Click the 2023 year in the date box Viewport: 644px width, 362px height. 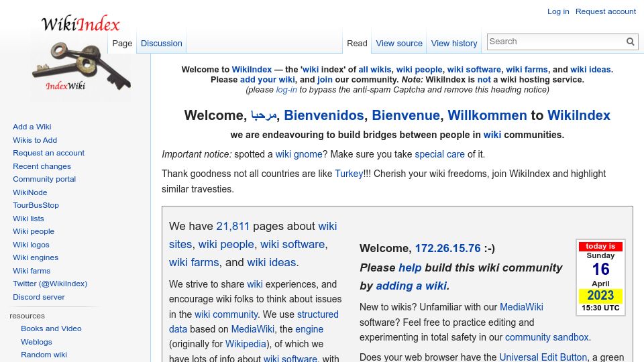coord(600,296)
